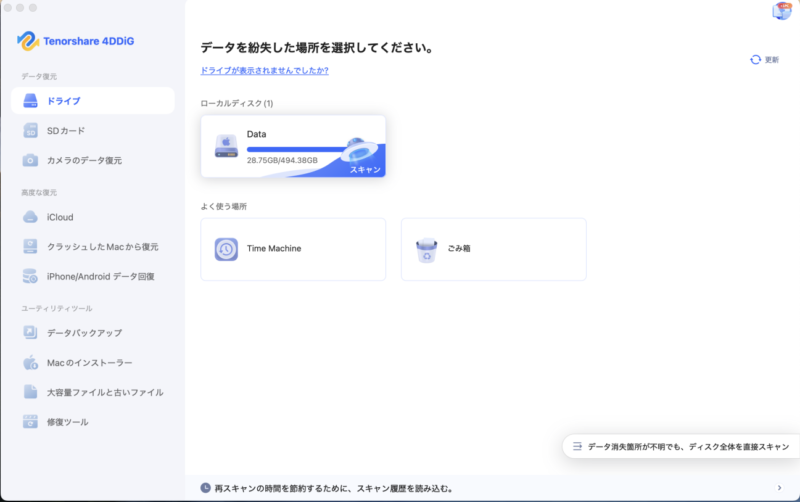Open Macのインストーラー from the sidebar

(89, 363)
